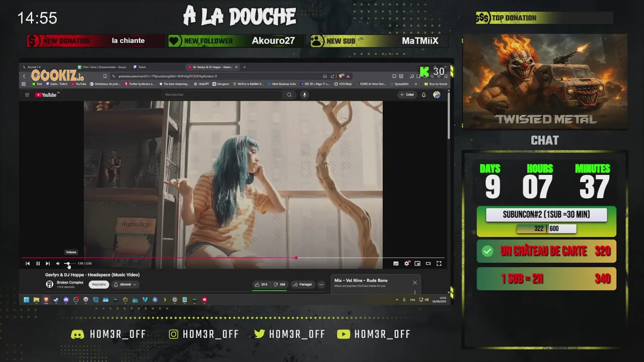Skip to the next video in playlist
Image resolution: width=644 pixels, height=362 pixels.
47,263
